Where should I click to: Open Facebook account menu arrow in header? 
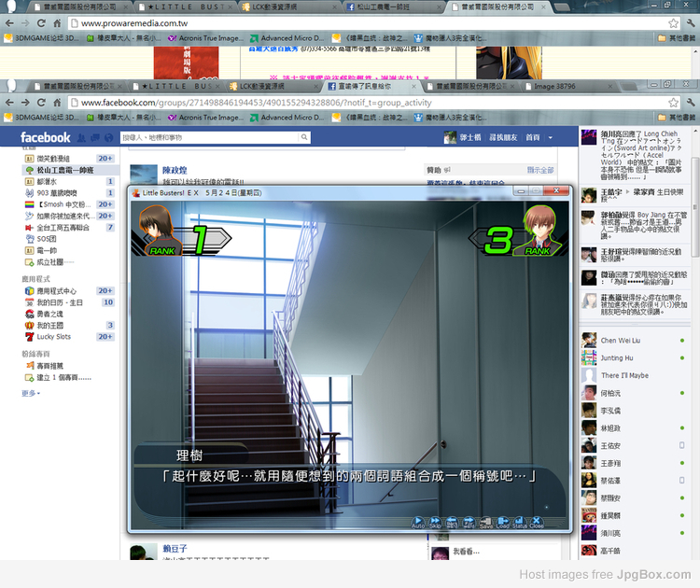pyautogui.click(x=550, y=138)
